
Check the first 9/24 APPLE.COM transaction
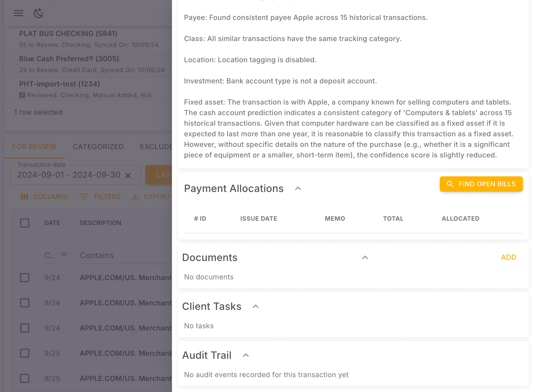click(x=24, y=278)
